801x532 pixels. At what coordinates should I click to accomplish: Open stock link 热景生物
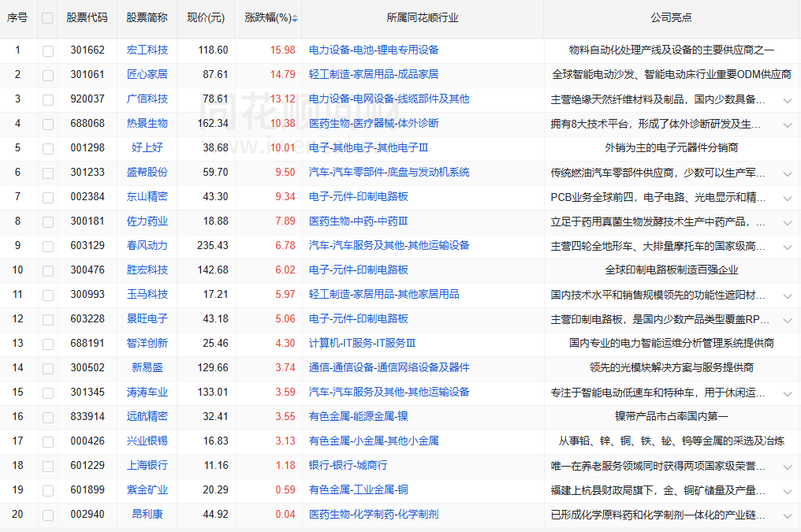(x=147, y=124)
